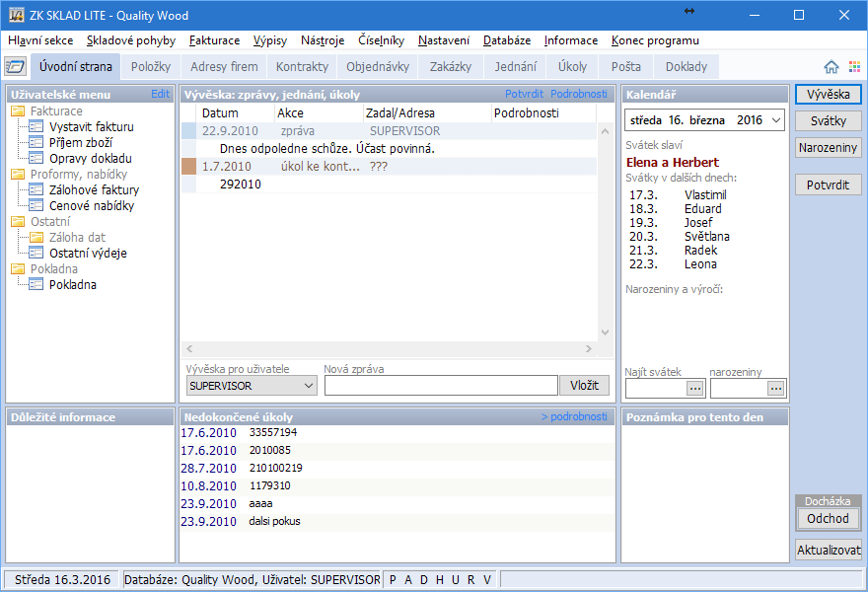Click the Svátky button
Image resolution: width=868 pixels, height=592 pixels.
click(829, 120)
